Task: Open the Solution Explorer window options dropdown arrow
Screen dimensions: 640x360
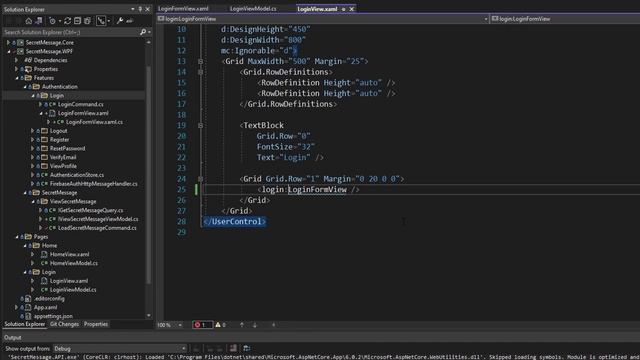Action: coord(133,9)
